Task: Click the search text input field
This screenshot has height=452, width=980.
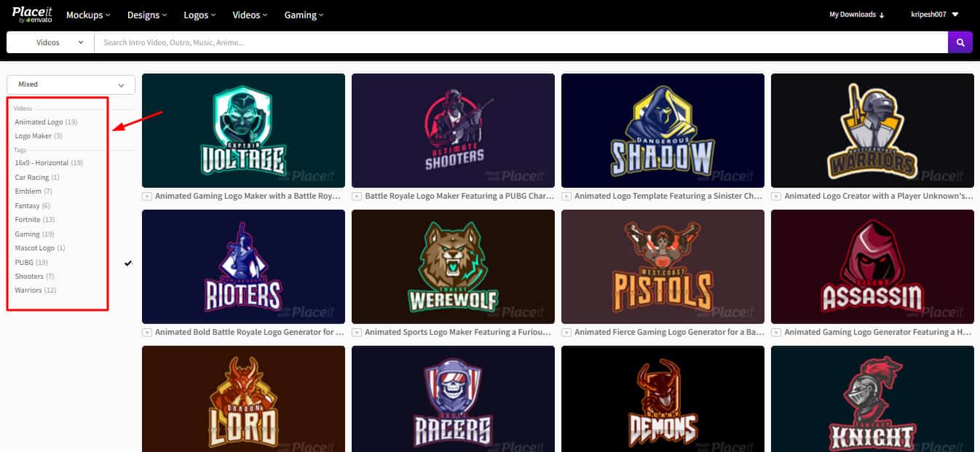Action: (521, 42)
